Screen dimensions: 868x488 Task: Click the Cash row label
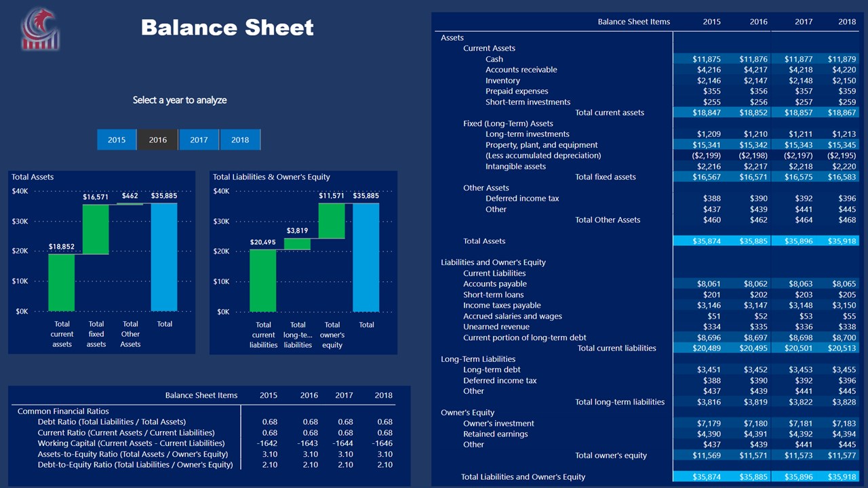[494, 59]
